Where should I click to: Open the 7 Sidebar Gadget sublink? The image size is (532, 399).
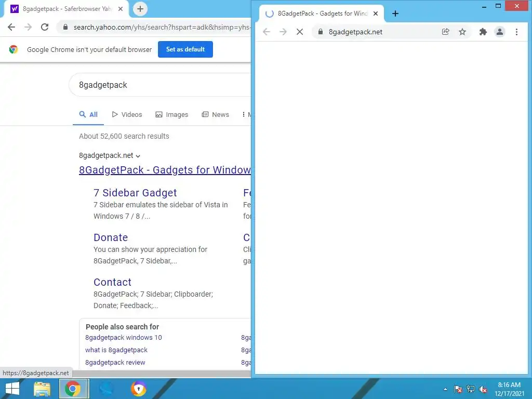tap(135, 193)
